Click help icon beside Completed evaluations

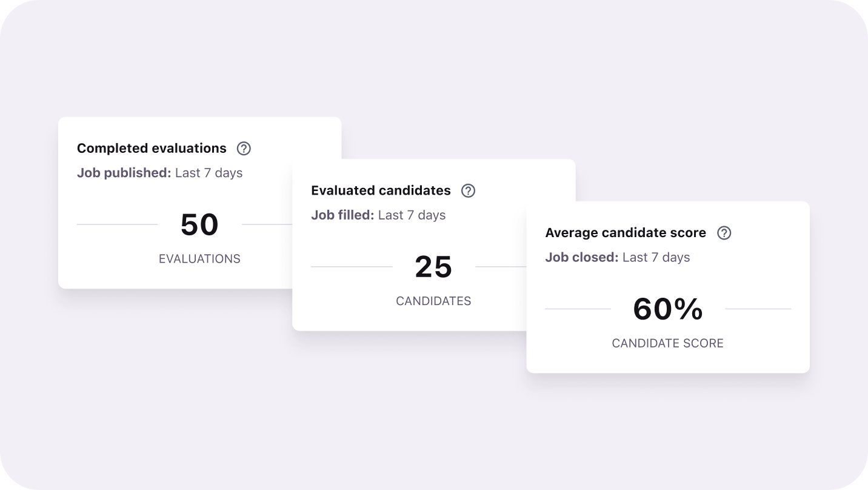[x=244, y=149]
